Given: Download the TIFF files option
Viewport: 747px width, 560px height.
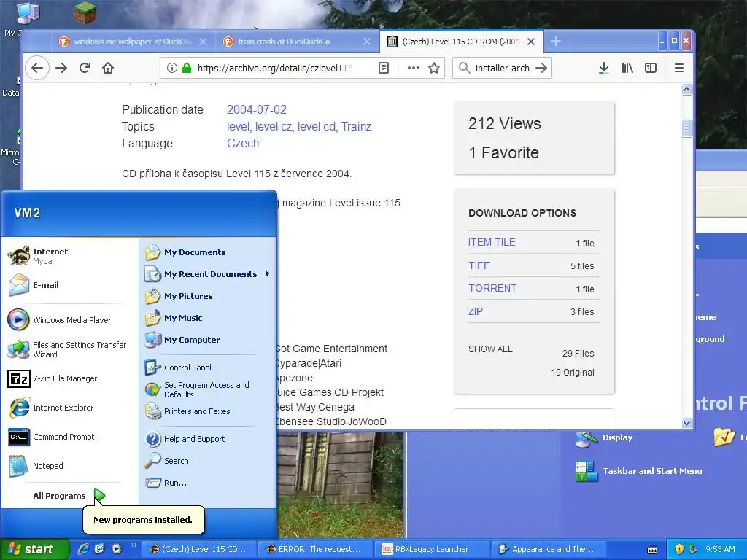Looking at the screenshot, I should tap(479, 265).
